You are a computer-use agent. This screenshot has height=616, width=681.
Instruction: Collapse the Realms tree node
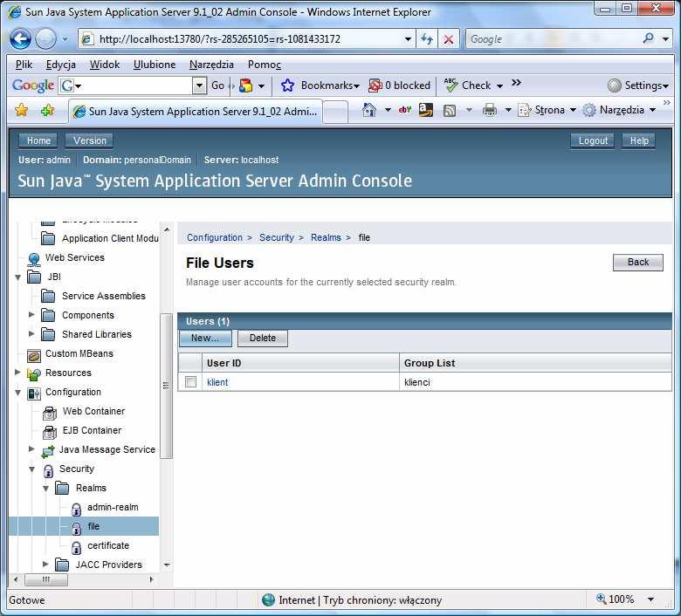pos(45,489)
